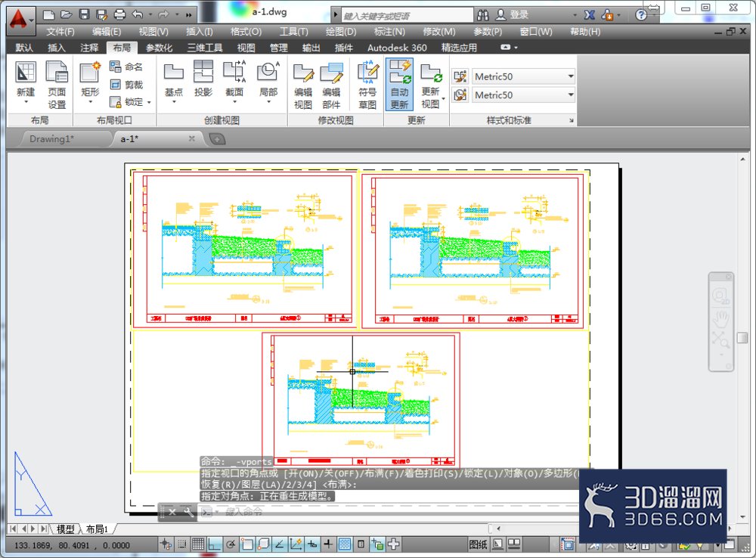Choose the 截面 section view tool
This screenshot has width=756, height=558.
(234, 79)
